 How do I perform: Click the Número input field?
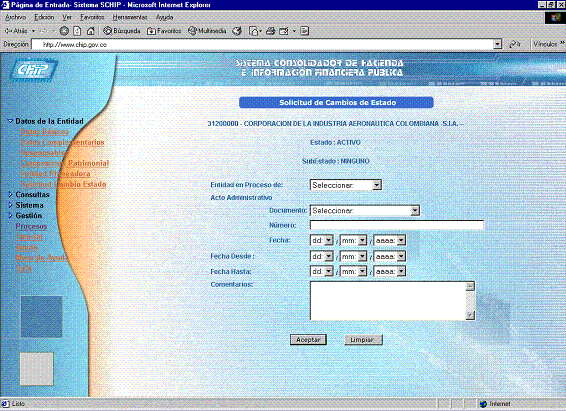tap(397, 225)
